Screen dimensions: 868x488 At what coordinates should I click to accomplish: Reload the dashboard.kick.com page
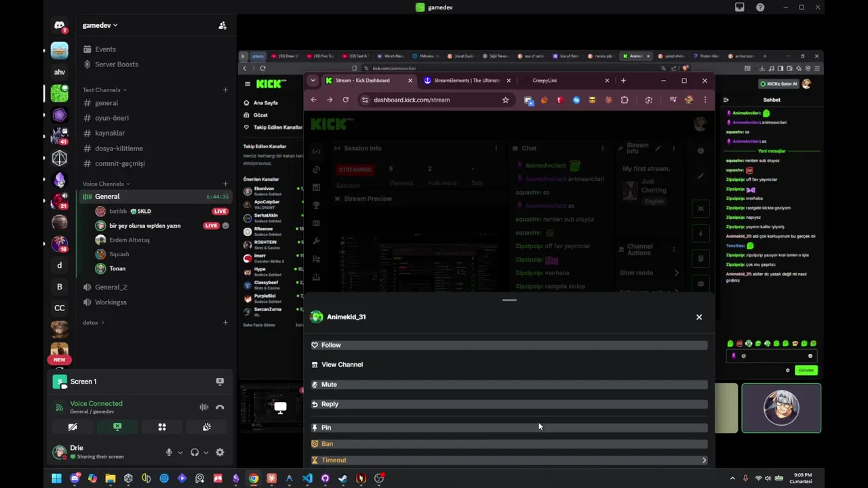click(345, 100)
